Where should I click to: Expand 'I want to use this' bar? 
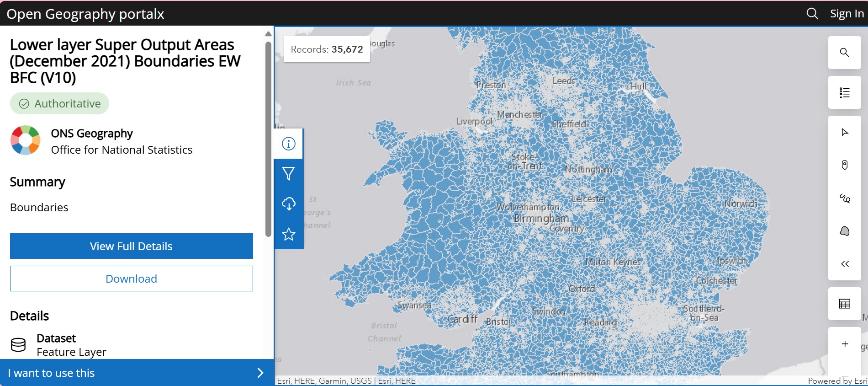[136, 373]
